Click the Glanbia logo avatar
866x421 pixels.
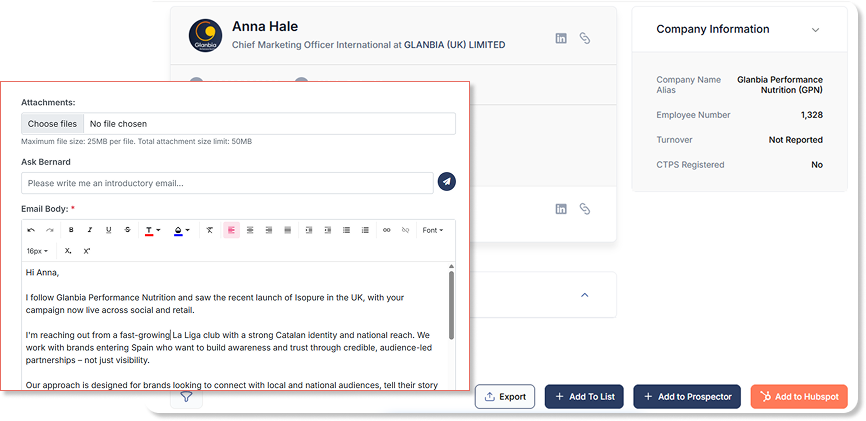205,35
